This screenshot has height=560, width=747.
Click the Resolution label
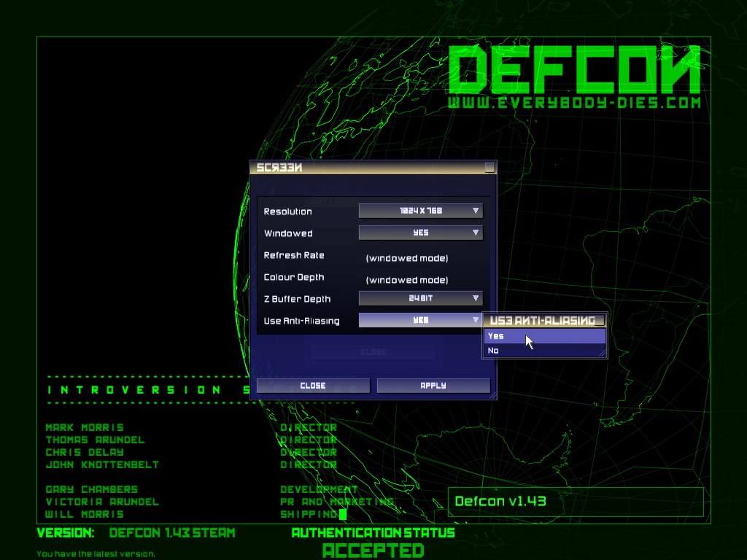pyautogui.click(x=287, y=211)
